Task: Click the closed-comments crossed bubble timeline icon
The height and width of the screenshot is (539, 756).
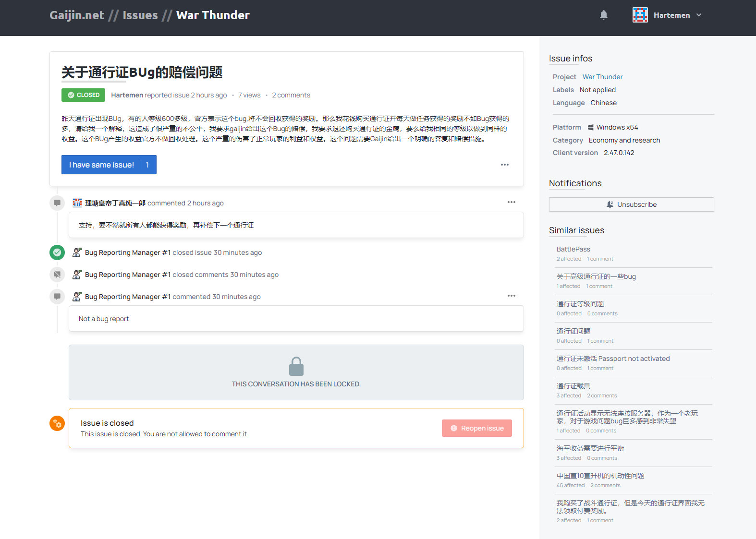Action: coord(57,275)
